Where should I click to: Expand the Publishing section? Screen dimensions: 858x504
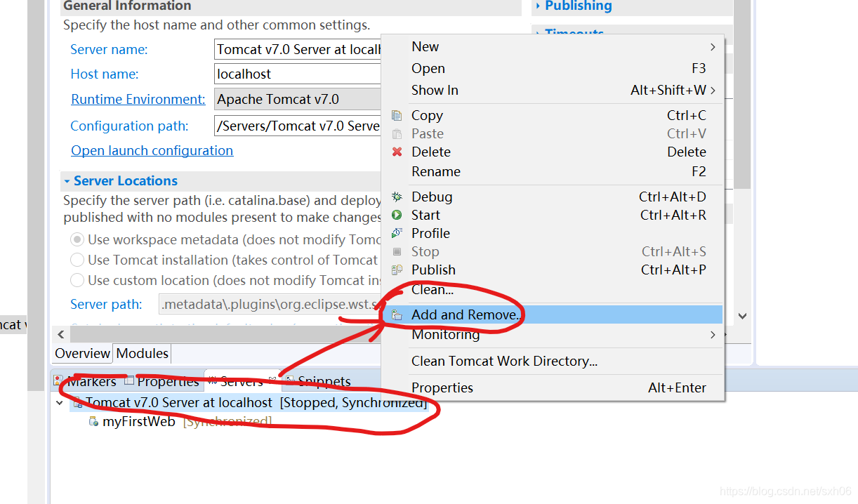tap(538, 6)
